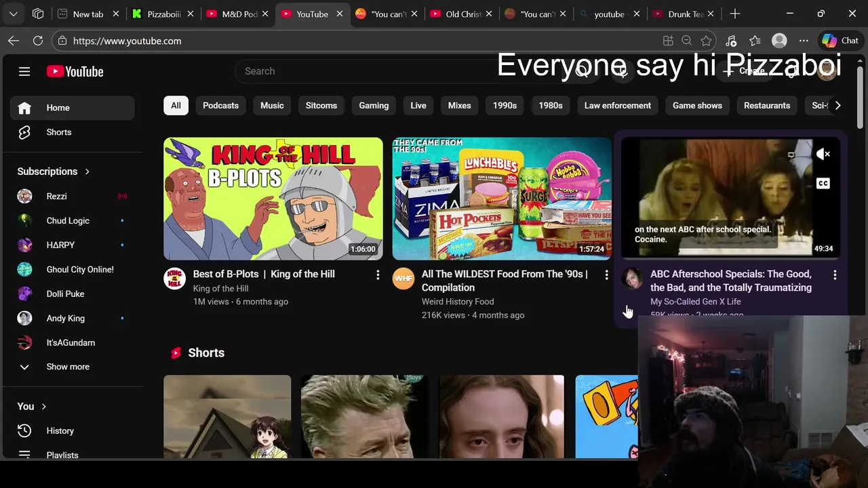Select the Sitcoms filter chip

(321, 105)
